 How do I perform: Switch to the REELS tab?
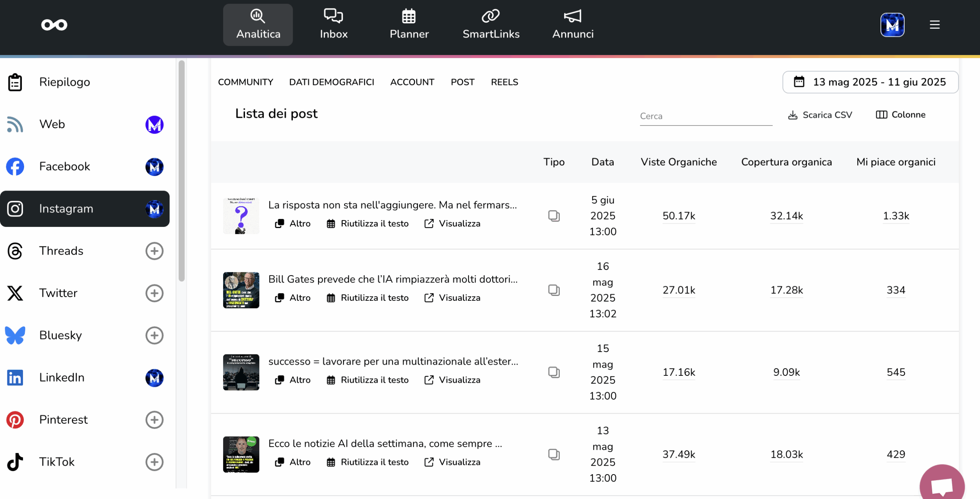(504, 82)
